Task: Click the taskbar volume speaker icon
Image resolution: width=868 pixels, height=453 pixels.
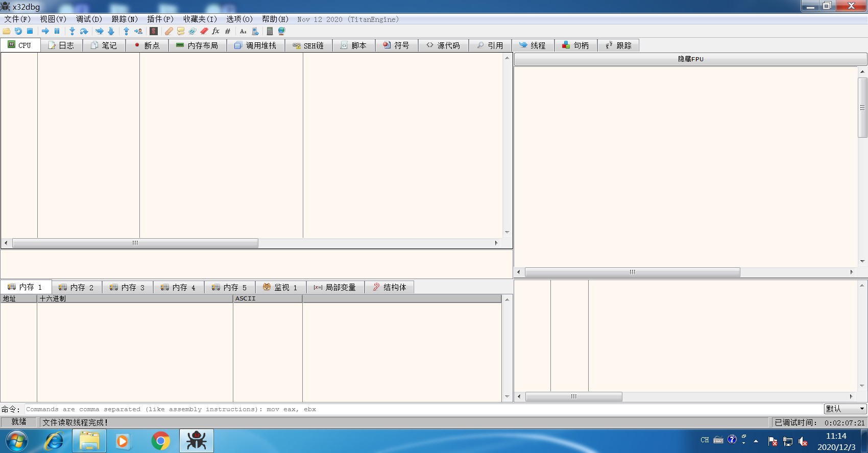Action: pos(803,441)
